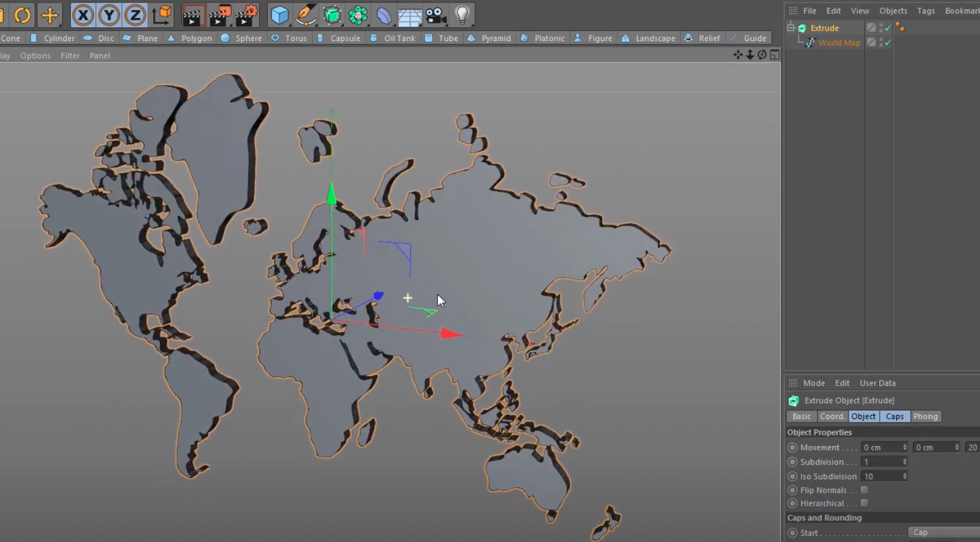The width and height of the screenshot is (980, 542).
Task: Collapse the Extrude object tree
Action: [791, 27]
